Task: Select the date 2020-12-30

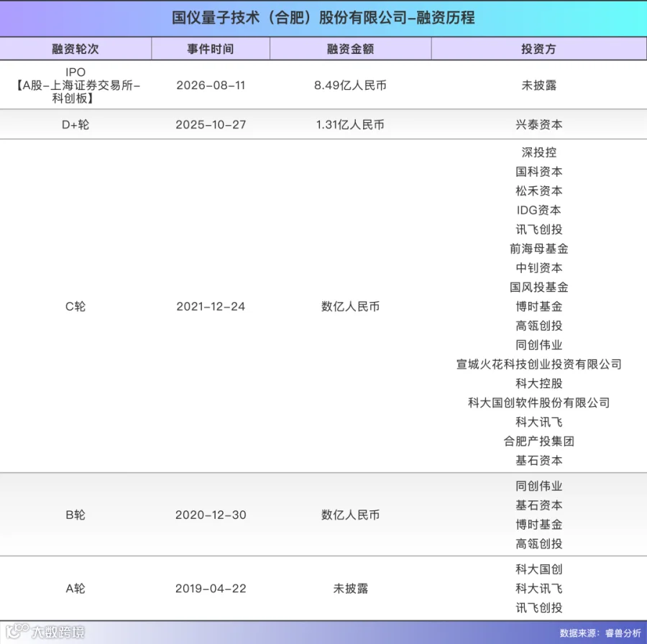Action: point(211,515)
